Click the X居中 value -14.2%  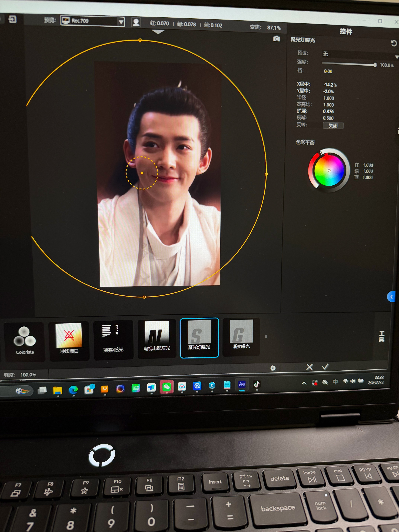[x=330, y=85]
